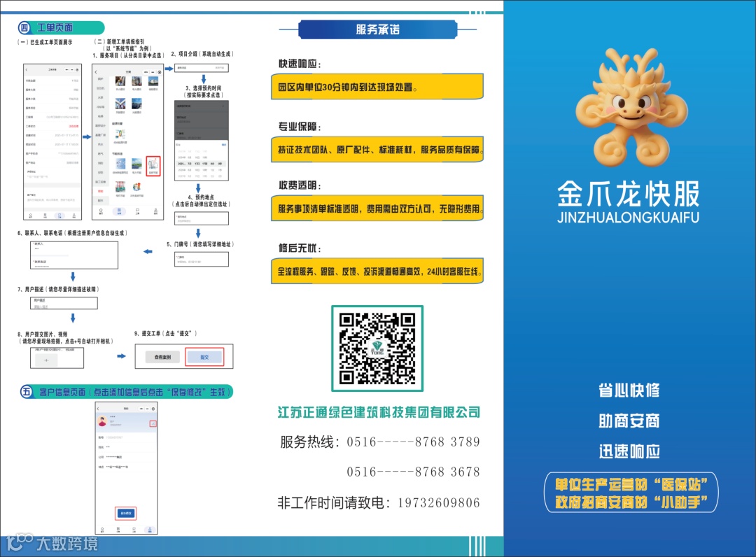Image resolution: width=756 pixels, height=557 pixels.
Task: Click after-hours number 19732609806
Action: pyautogui.click(x=439, y=503)
